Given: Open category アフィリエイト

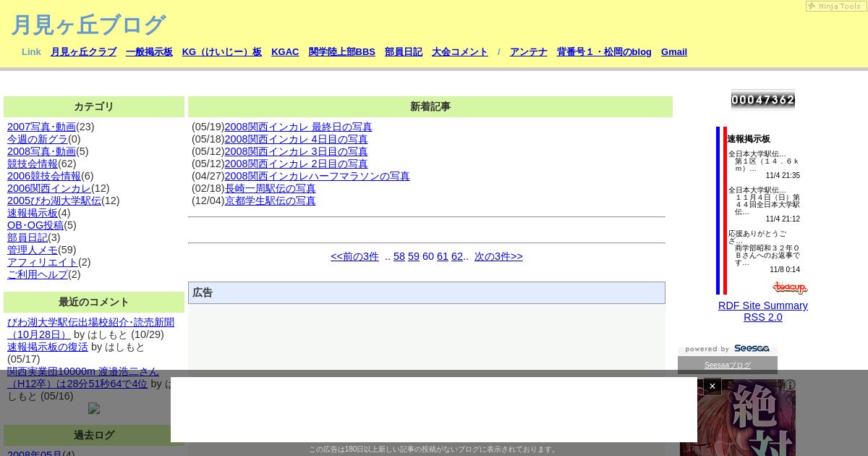Looking at the screenshot, I should (43, 262).
